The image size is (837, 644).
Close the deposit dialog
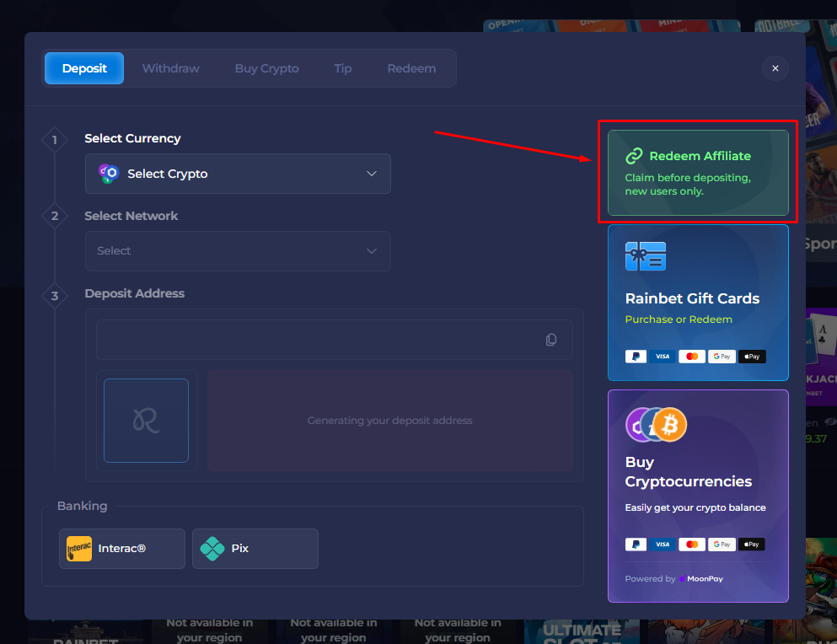pyautogui.click(x=775, y=68)
